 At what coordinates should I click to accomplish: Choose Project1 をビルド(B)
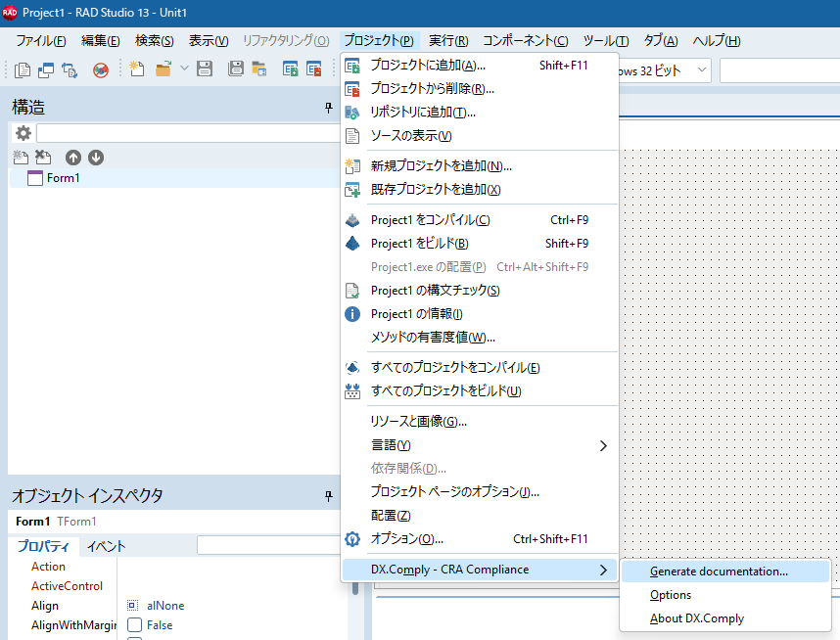click(480, 244)
